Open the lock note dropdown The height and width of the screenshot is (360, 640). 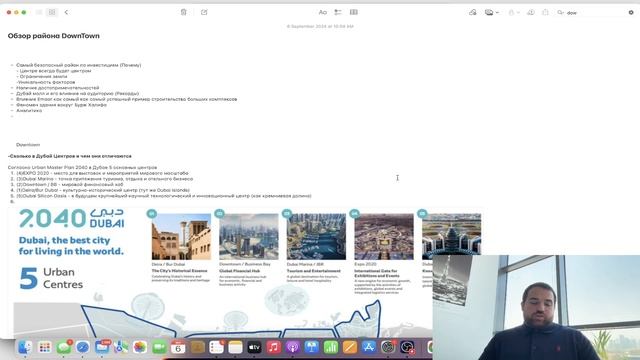[x=513, y=12]
